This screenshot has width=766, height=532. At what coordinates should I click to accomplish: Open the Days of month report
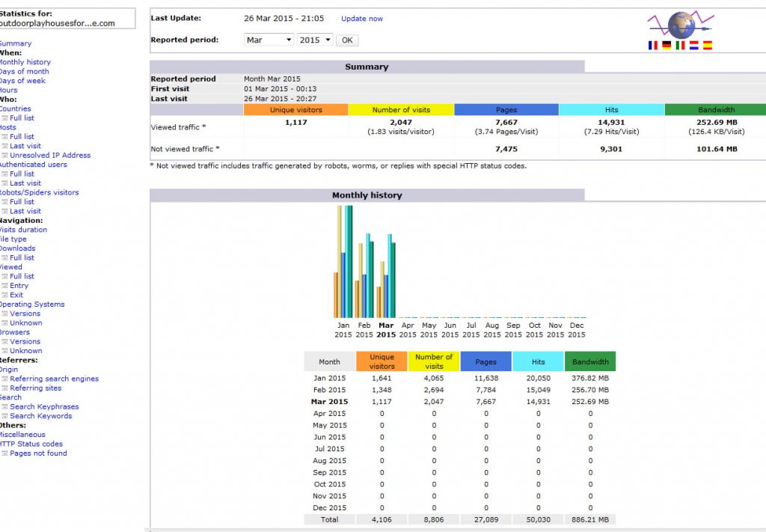pyautogui.click(x=24, y=71)
